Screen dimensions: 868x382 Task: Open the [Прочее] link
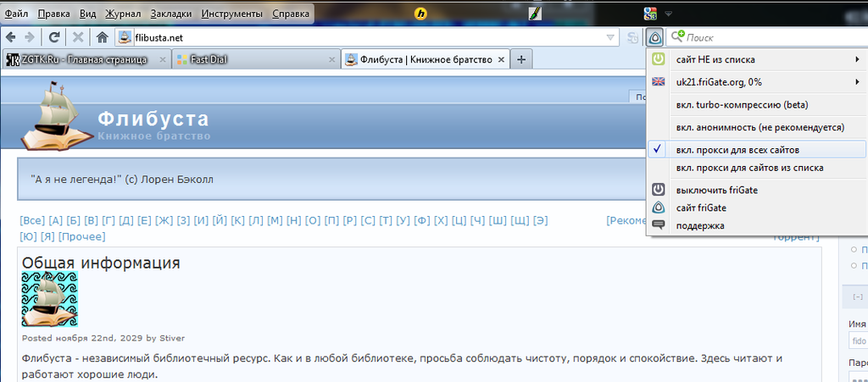coord(81,236)
